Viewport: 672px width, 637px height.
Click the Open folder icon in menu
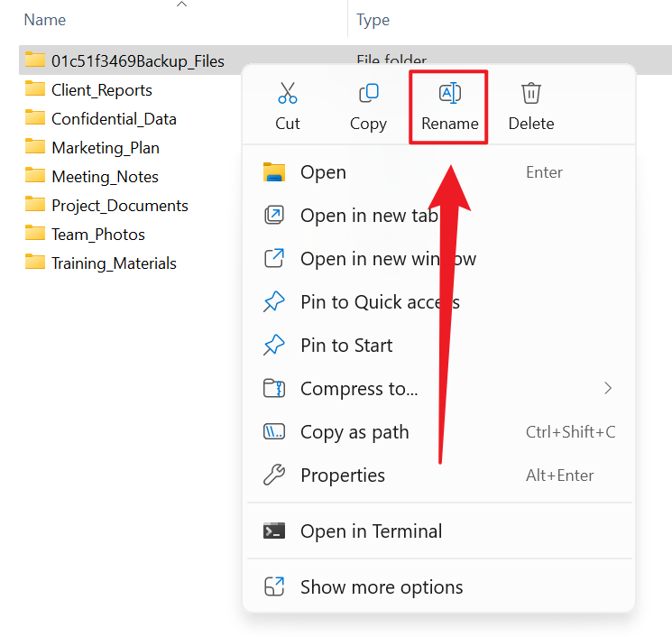click(274, 172)
